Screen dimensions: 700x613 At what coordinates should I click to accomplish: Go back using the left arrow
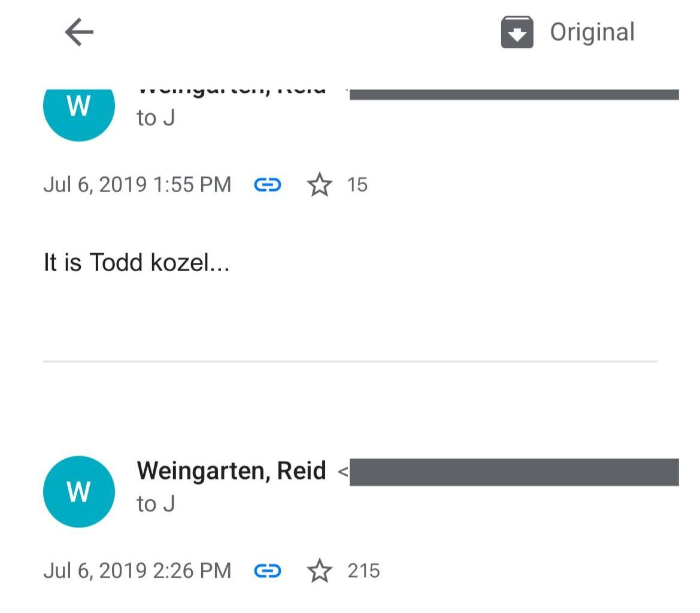pos(79,32)
